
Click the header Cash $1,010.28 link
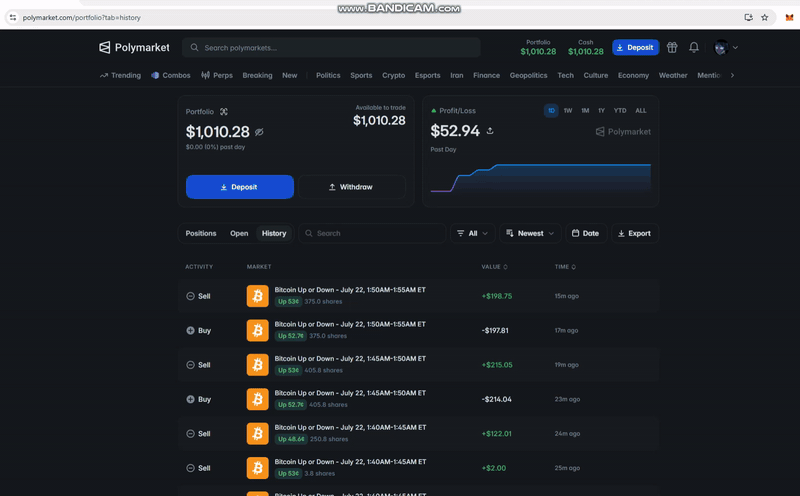pyautogui.click(x=586, y=47)
